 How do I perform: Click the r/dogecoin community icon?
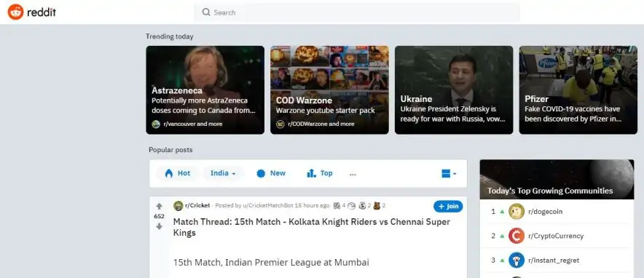pyautogui.click(x=517, y=212)
